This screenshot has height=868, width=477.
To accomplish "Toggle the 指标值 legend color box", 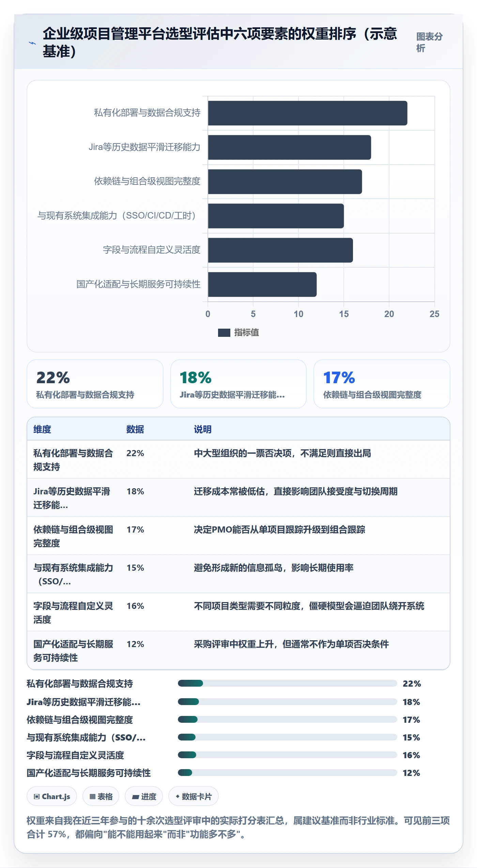I will coord(224,332).
